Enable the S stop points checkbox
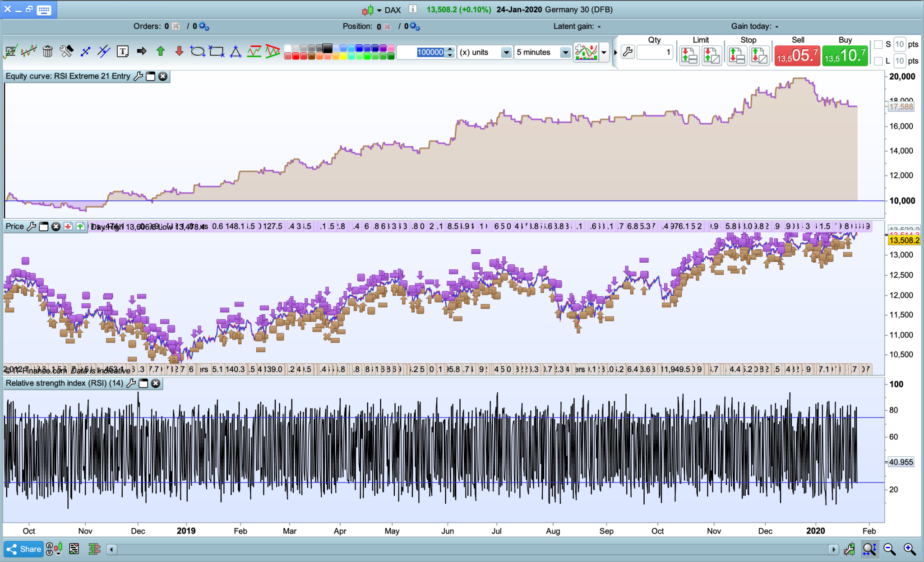Image resolution: width=924 pixels, height=562 pixels. coord(878,44)
